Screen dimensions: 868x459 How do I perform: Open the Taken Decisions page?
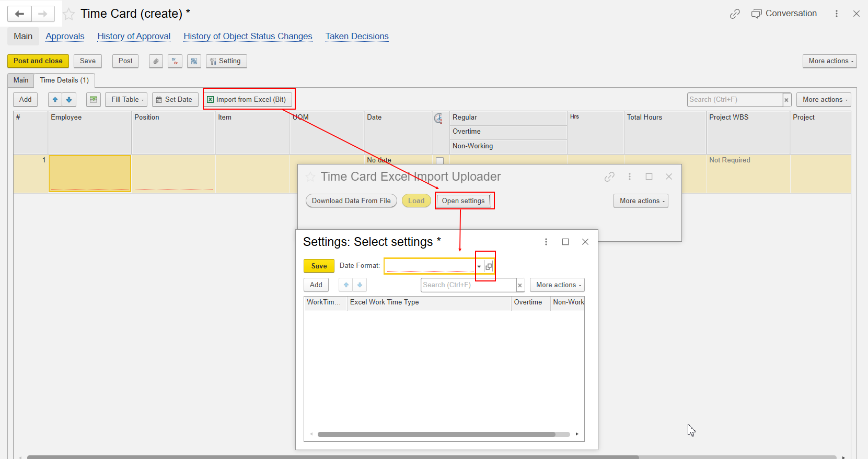[x=357, y=37]
